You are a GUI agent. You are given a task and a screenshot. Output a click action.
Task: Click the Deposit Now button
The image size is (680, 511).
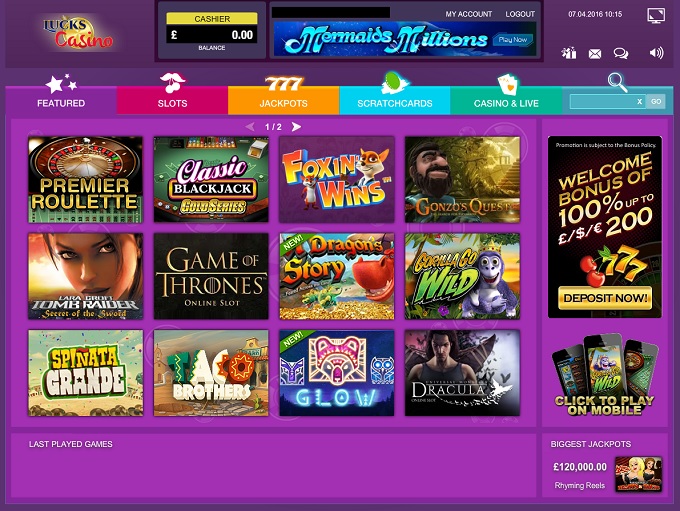tap(605, 298)
